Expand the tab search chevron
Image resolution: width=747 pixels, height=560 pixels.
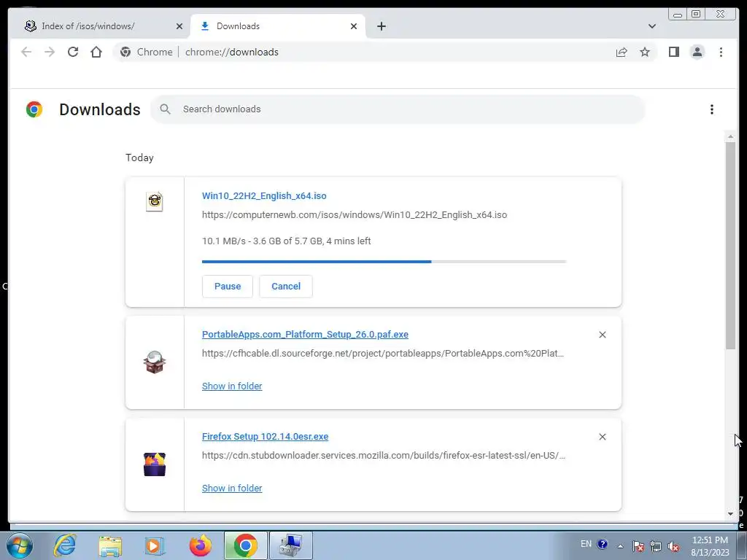pos(651,26)
